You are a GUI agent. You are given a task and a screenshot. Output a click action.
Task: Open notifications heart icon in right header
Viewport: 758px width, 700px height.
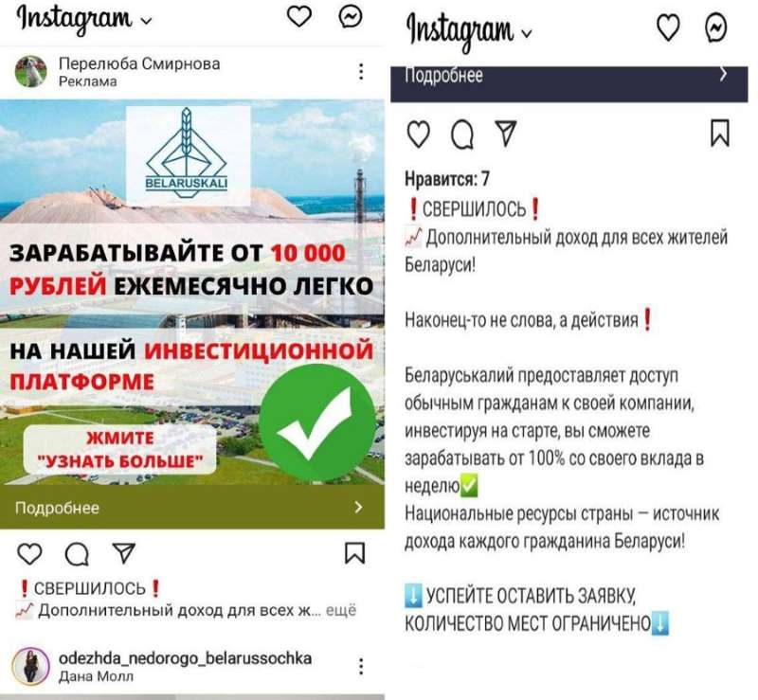(668, 27)
